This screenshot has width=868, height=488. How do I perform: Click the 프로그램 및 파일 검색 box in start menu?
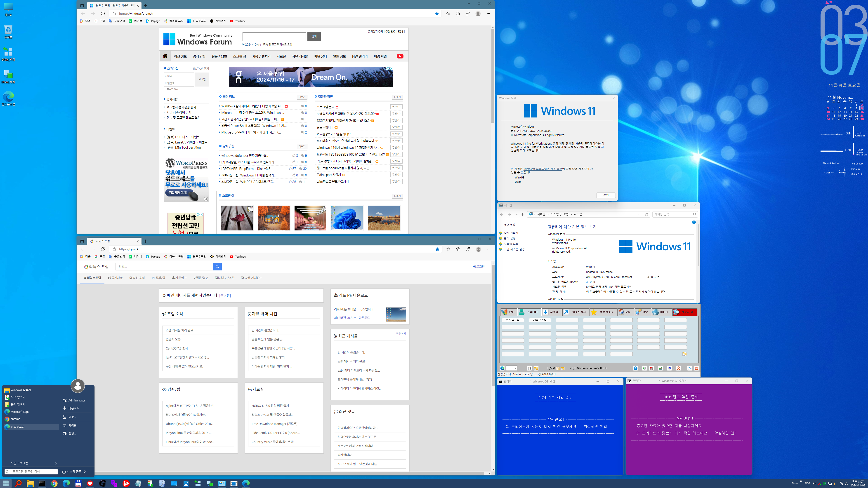point(31,472)
